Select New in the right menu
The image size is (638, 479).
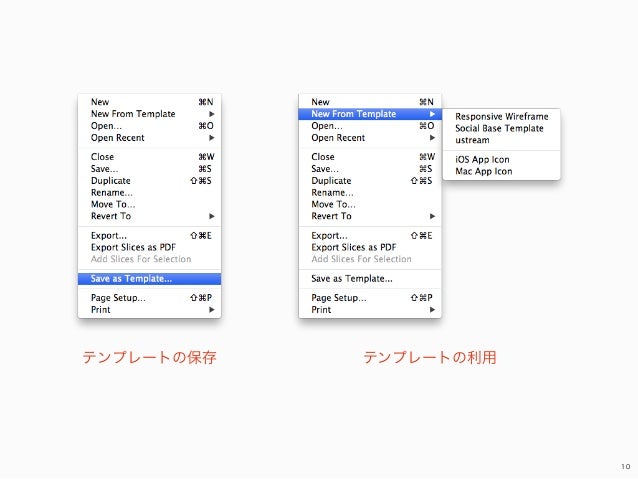tap(370, 102)
